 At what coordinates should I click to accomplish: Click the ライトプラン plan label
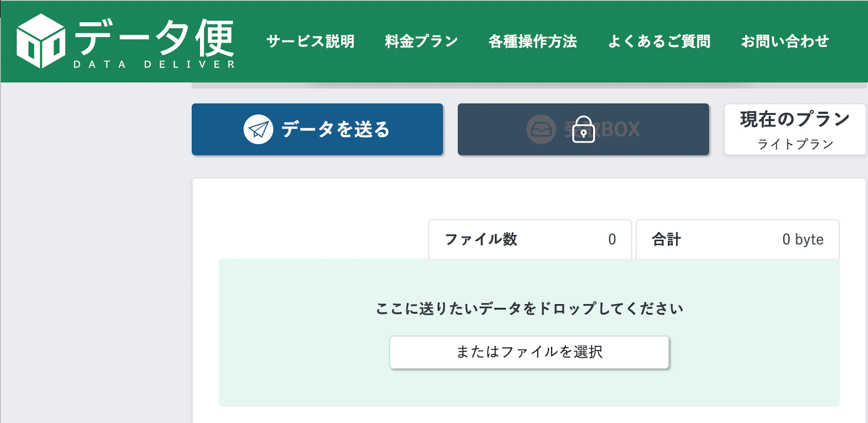tap(795, 144)
